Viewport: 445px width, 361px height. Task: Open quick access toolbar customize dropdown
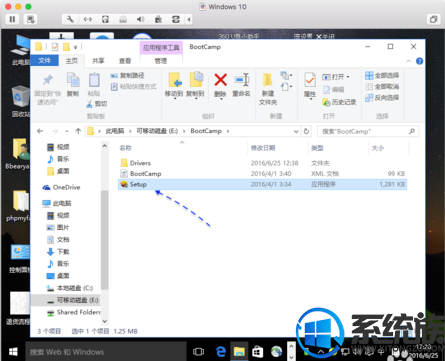[x=75, y=47]
